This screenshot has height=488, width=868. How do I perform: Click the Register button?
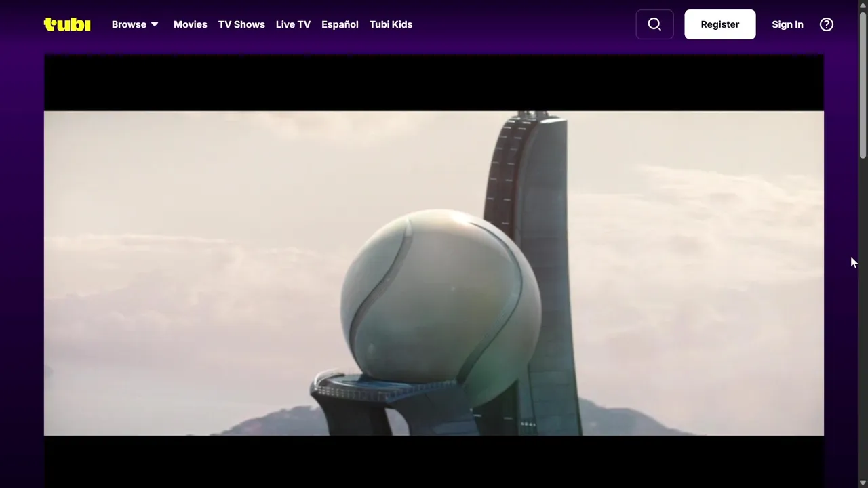click(x=720, y=24)
